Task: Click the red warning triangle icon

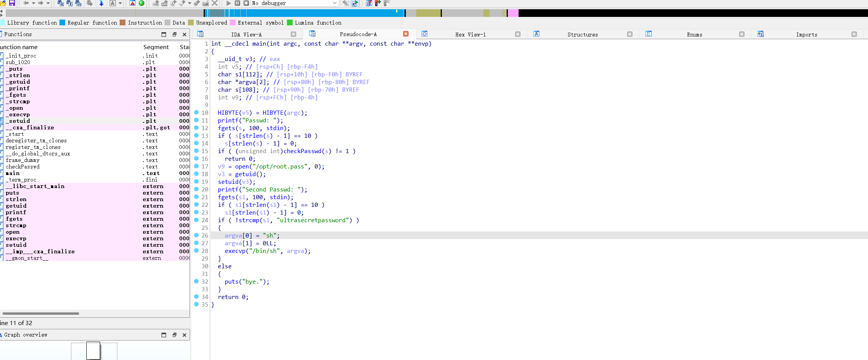Action: click(x=132, y=3)
